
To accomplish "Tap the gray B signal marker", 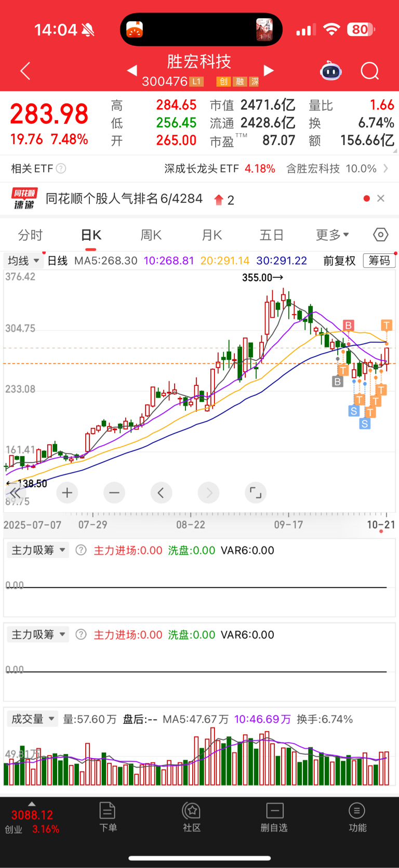I will click(x=338, y=382).
